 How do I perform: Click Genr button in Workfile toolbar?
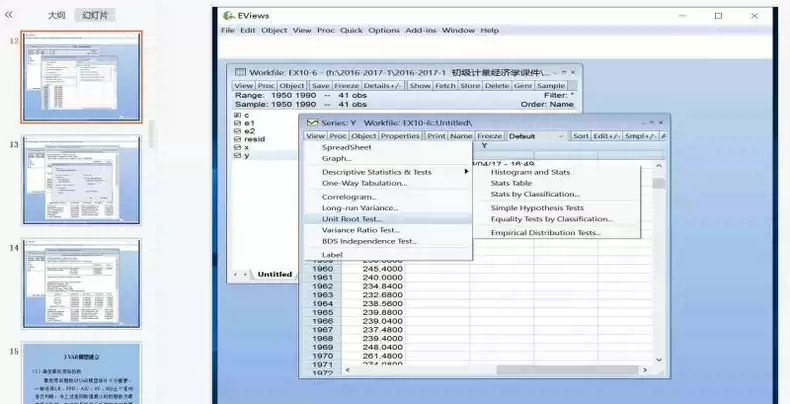pyautogui.click(x=523, y=86)
